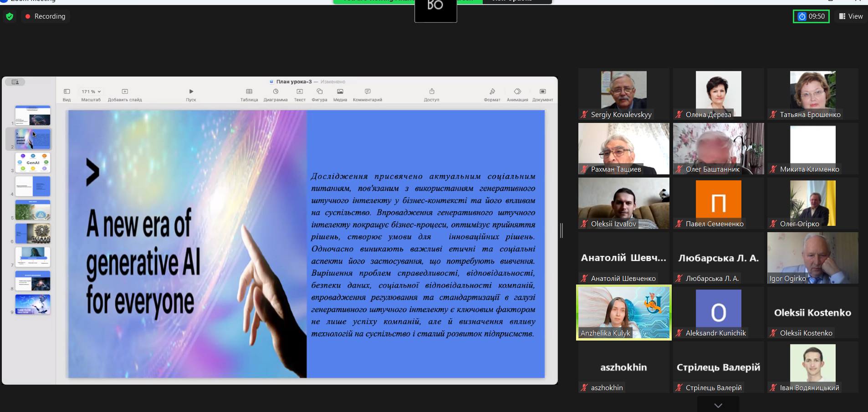Click the large 'Oleksii Kostenko' name text
868x412 pixels.
point(813,313)
